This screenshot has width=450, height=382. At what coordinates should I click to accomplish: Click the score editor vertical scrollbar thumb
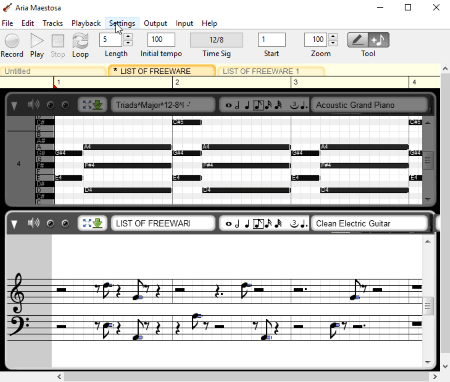[428, 306]
